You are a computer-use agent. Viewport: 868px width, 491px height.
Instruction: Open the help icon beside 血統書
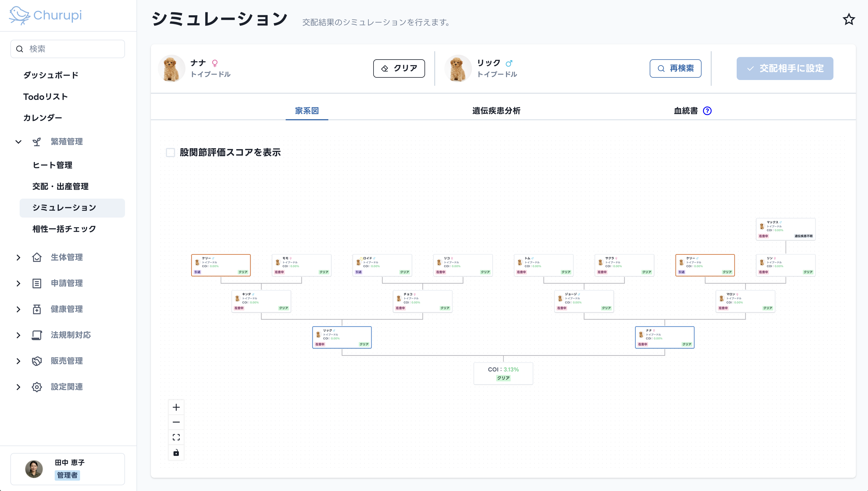708,111
